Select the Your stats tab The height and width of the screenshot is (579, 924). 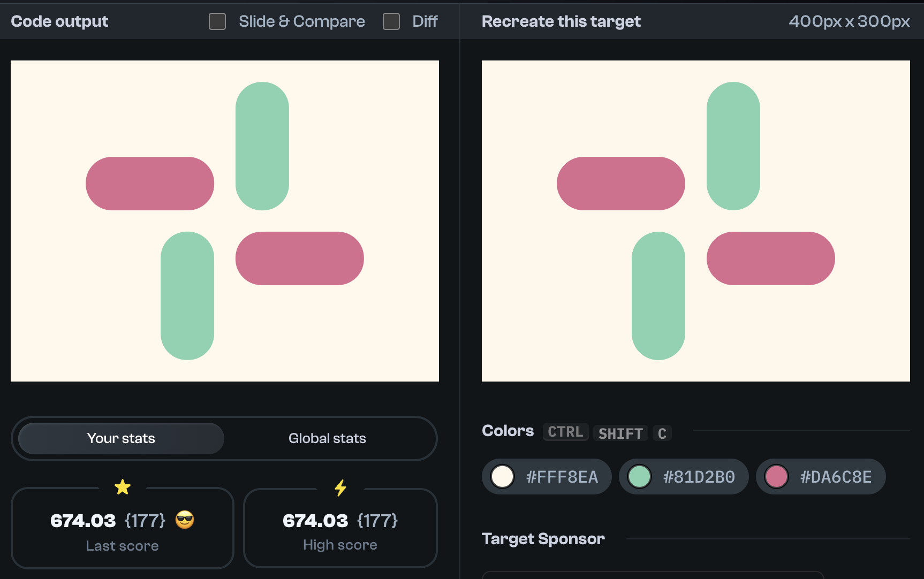120,438
